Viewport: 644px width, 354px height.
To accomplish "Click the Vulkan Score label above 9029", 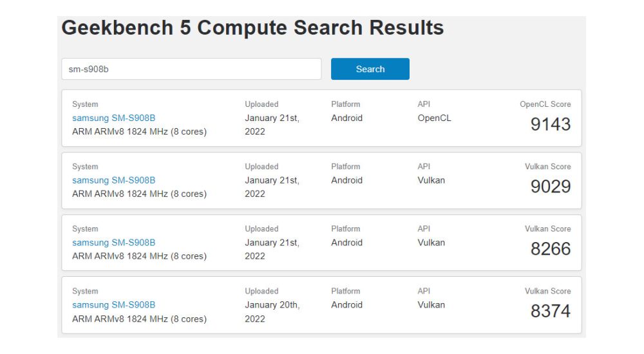I will (x=547, y=167).
